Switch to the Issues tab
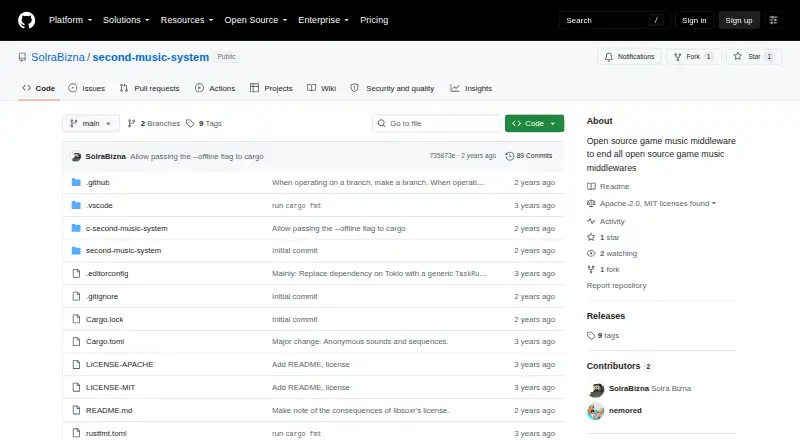Screen dimensions: 800x440 coord(87,88)
